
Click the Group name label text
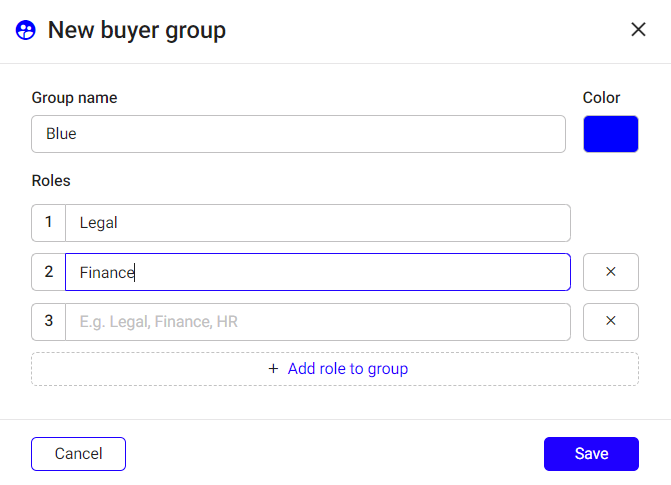pos(74,98)
